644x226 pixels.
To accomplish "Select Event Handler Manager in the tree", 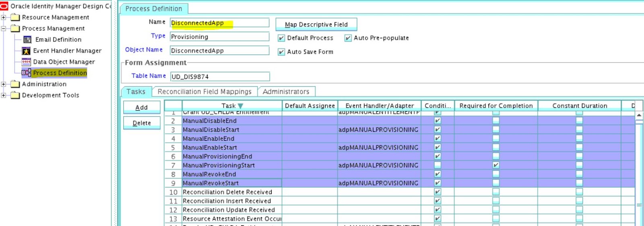I will (67, 51).
